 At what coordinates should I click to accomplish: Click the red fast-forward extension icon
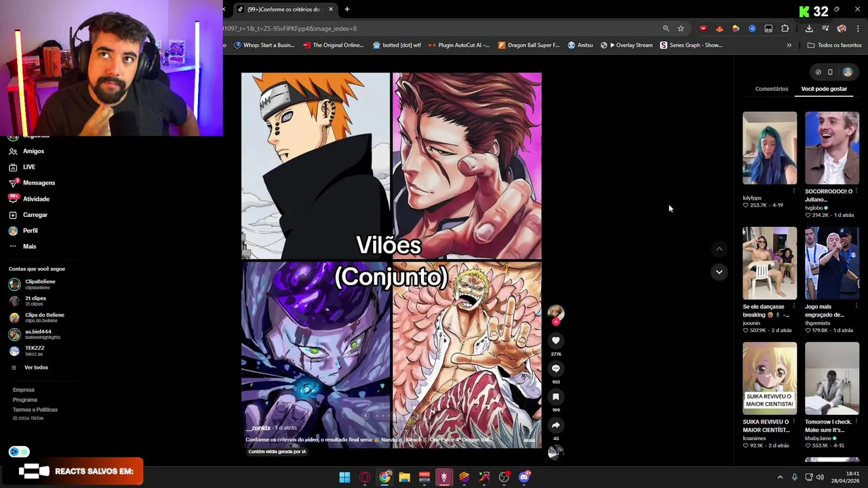[x=703, y=28]
